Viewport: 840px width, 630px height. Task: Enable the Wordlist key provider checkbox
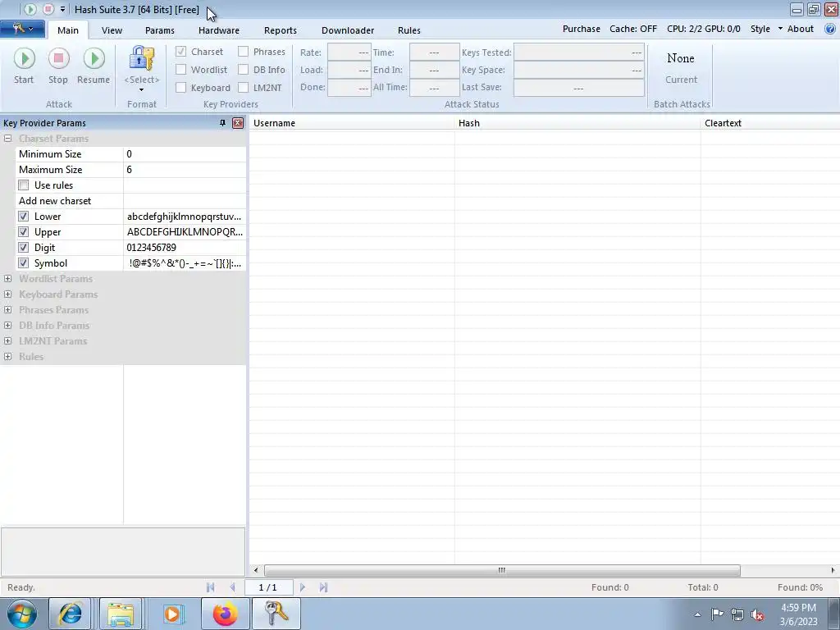tap(181, 70)
